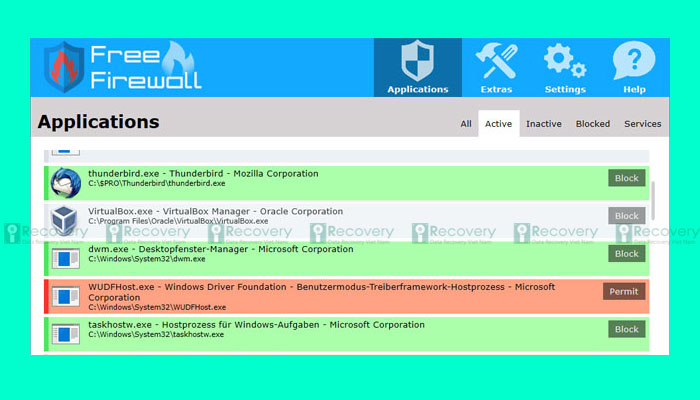The width and height of the screenshot is (700, 400).
Task: Select the taskhostw.exe Hostprozess row title
Action: coord(256,325)
